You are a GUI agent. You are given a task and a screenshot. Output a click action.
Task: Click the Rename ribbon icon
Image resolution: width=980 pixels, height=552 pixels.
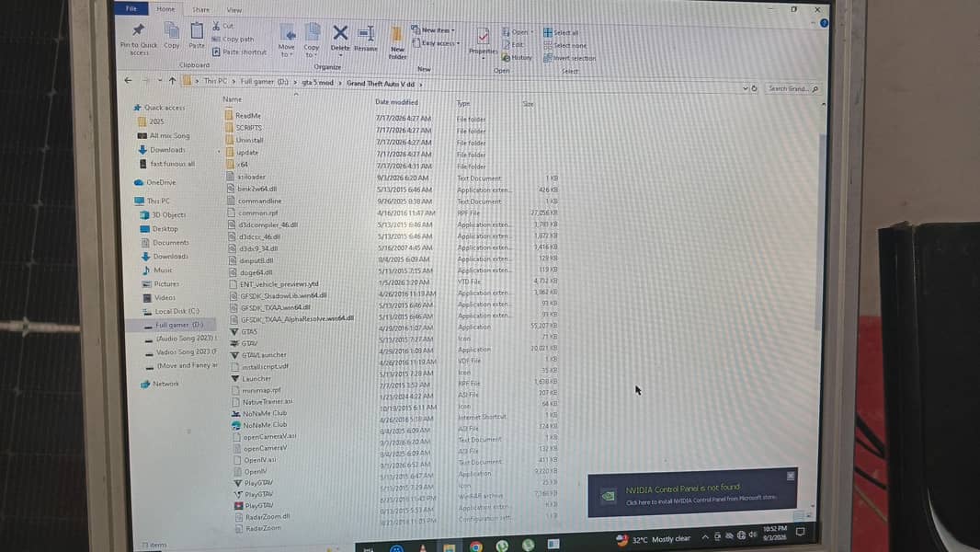(366, 33)
